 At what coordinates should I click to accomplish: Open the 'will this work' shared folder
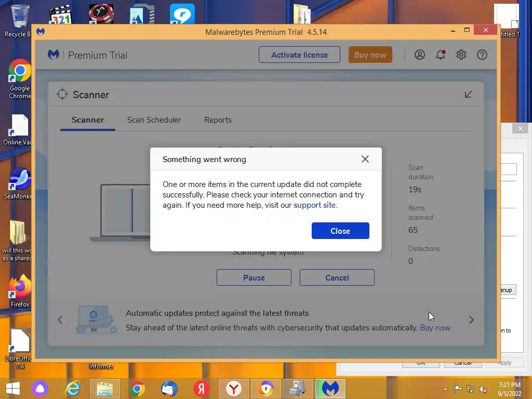point(17,241)
